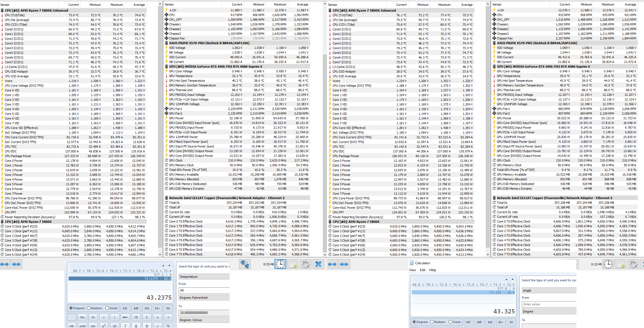Click scroll up arrow of leftmost sensor panel
This screenshot has height=328, width=644.
(160, 4)
